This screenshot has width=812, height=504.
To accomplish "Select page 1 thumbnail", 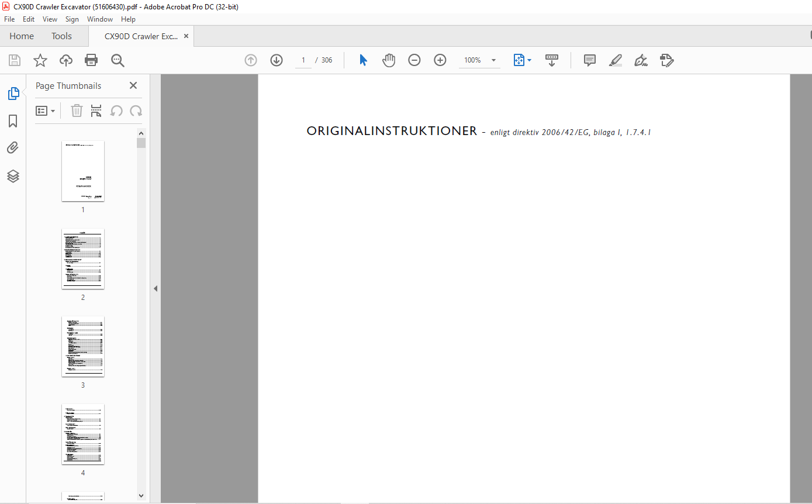I will [x=83, y=171].
